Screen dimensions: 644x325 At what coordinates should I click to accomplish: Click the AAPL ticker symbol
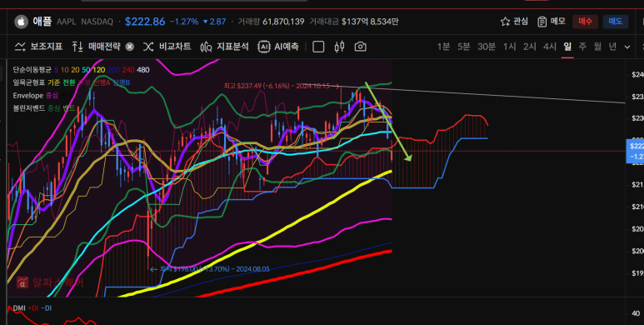point(67,22)
